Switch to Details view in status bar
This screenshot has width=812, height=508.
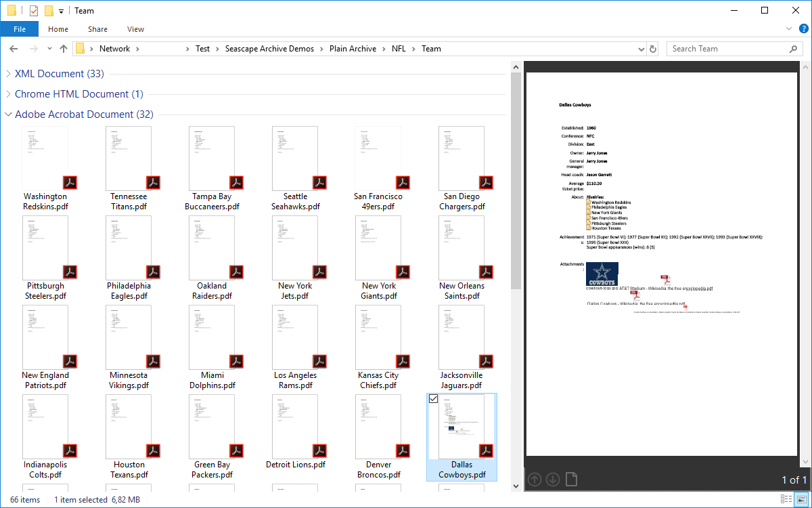click(x=786, y=499)
